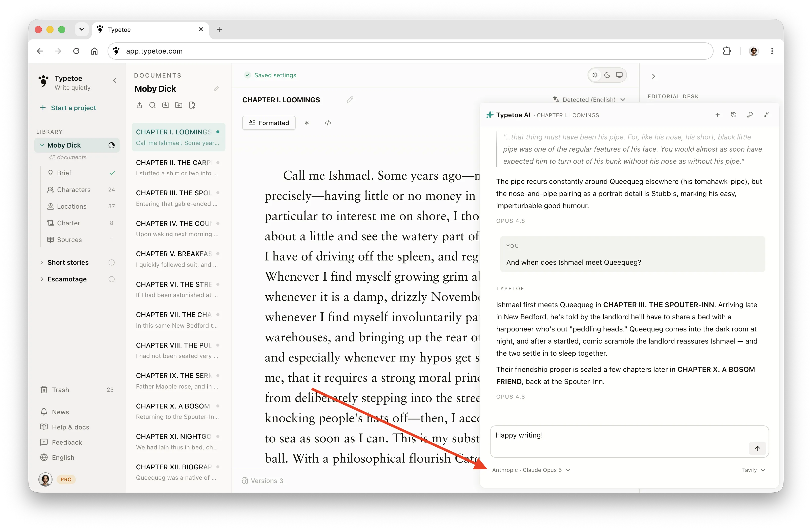
Task: Open CHAPTER X. A BOSOM document
Action: tap(178, 411)
